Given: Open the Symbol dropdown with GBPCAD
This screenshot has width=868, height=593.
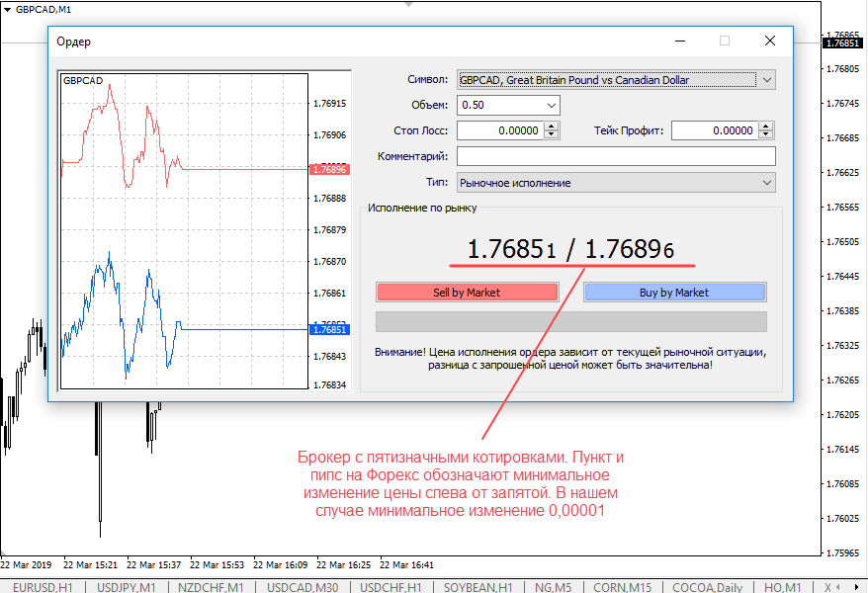Looking at the screenshot, I should [616, 80].
